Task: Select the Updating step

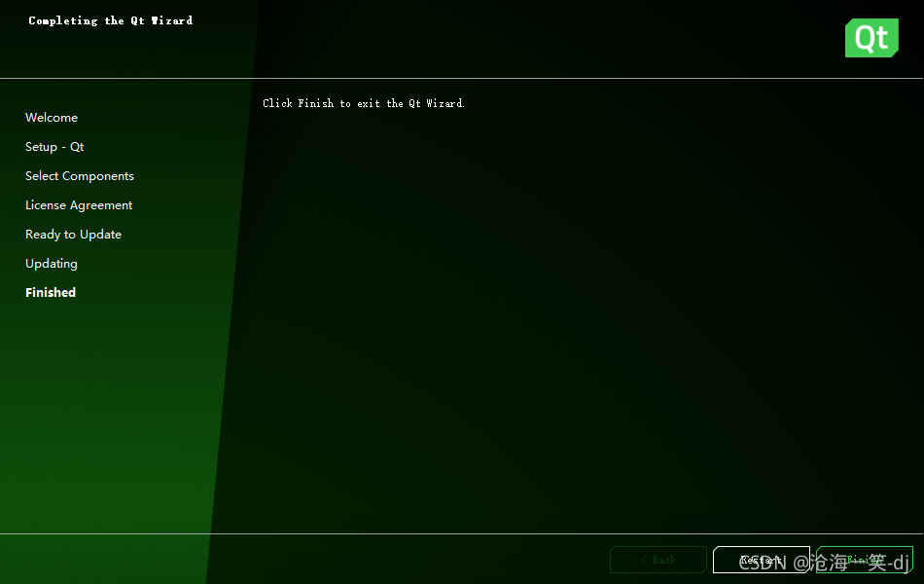Action: pos(52,264)
